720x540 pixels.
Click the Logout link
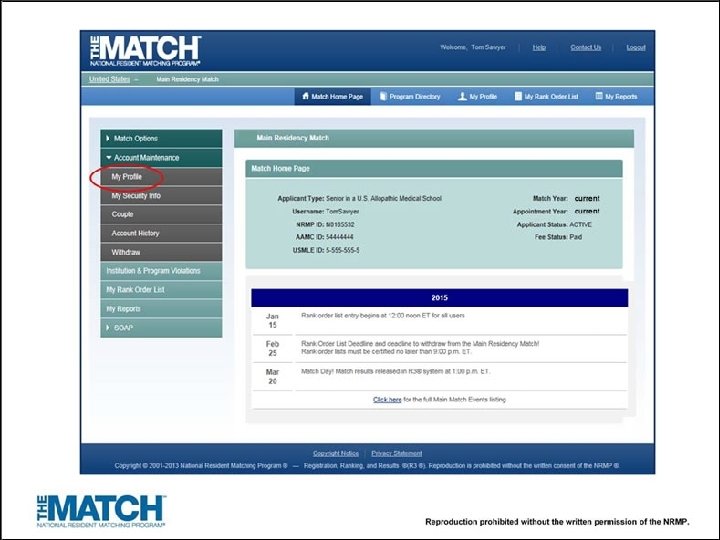[636, 47]
